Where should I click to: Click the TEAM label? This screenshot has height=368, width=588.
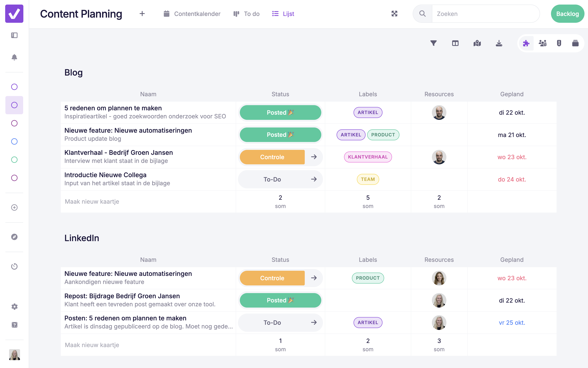click(x=368, y=179)
